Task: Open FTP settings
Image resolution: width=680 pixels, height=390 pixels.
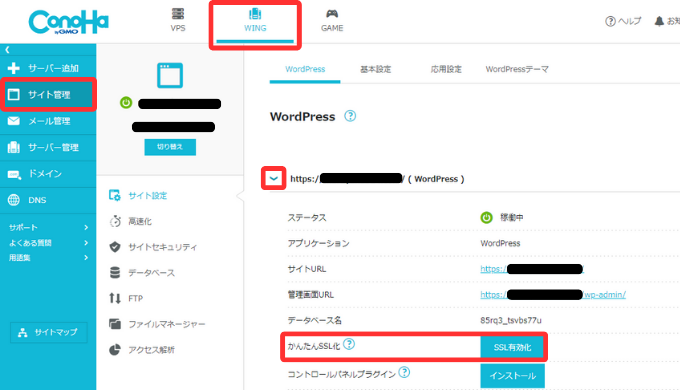Action: 135,298
